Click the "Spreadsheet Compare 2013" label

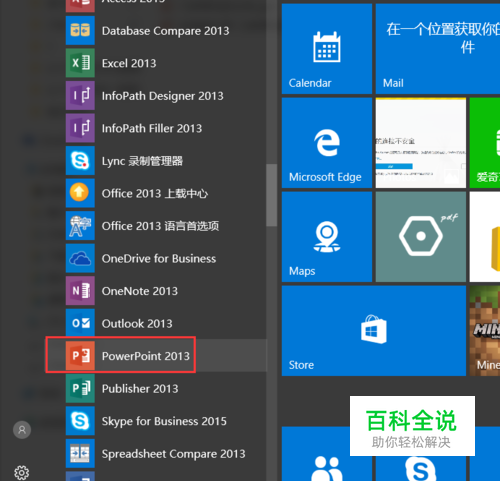(x=173, y=454)
